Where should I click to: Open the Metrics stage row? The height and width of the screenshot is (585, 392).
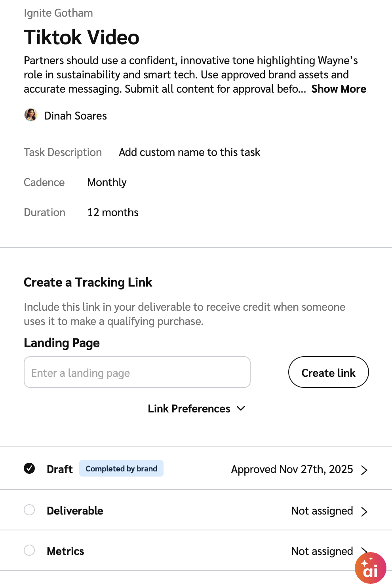65,551
